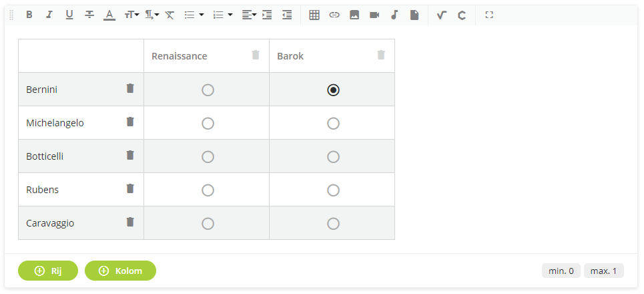644x294 pixels.
Task: Open the text color picker
Action: coord(109,15)
